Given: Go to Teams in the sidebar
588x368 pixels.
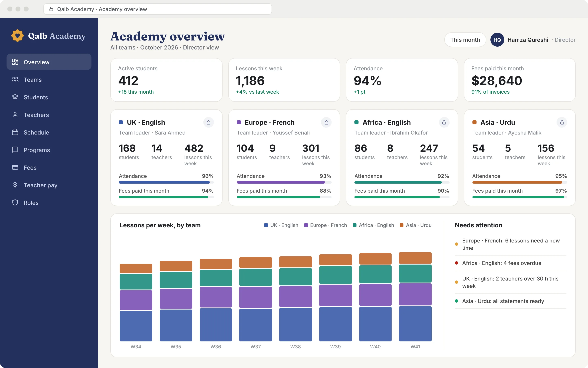Looking at the screenshot, I should point(49,80).
